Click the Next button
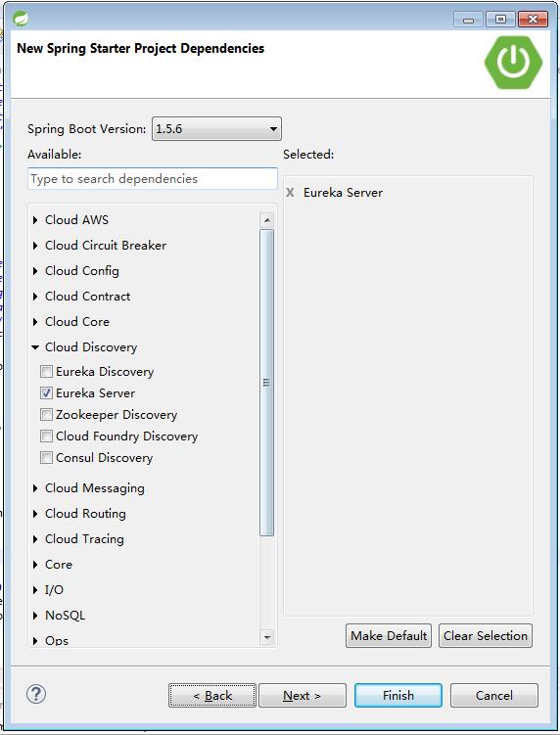Screen dimensions: 560x735 (303, 695)
